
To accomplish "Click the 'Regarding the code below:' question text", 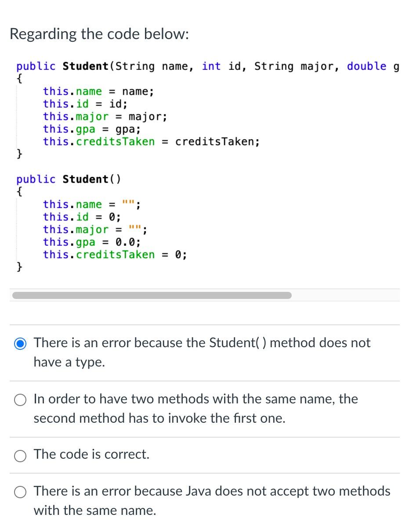I will click(99, 34).
